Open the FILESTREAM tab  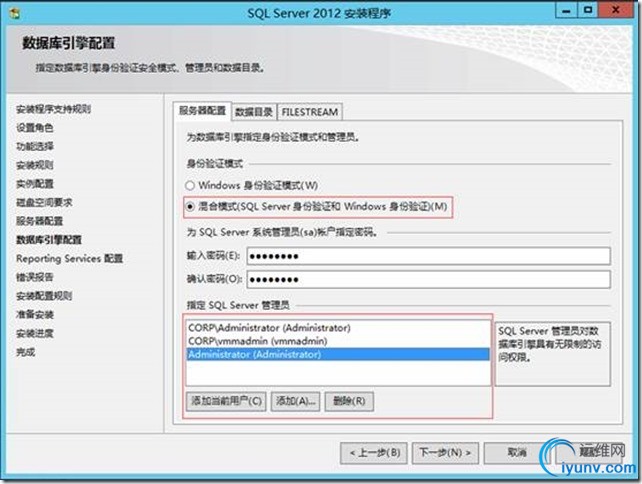310,112
